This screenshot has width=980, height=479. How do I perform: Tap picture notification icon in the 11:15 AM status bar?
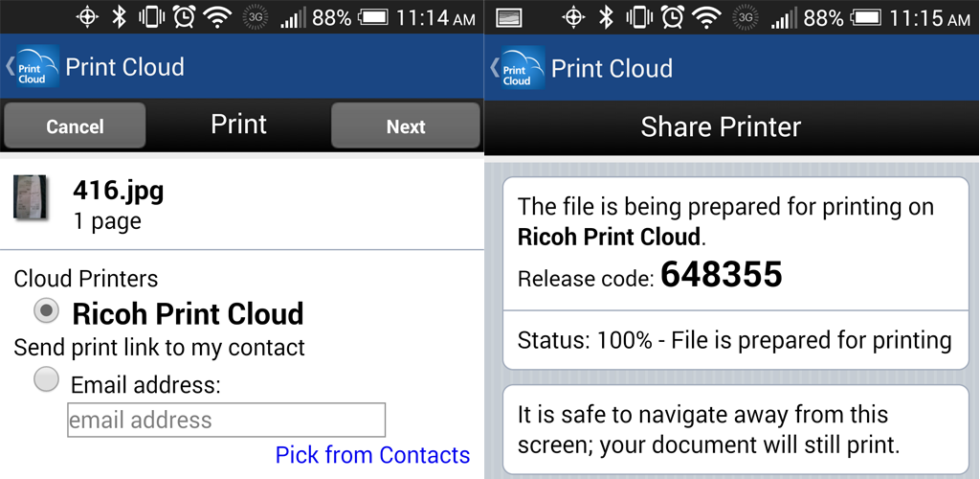[x=509, y=17]
